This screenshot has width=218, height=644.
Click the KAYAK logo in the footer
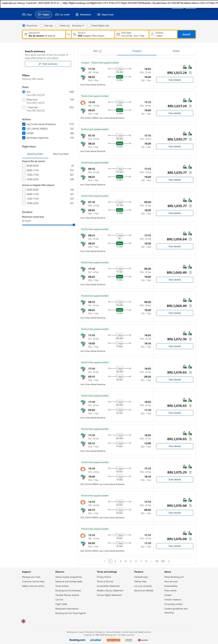[x=113, y=640]
